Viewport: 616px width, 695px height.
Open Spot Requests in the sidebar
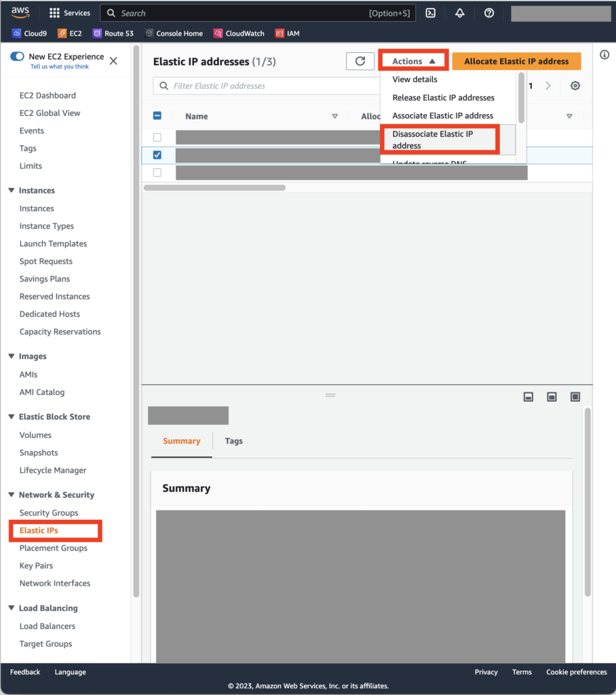(45, 261)
